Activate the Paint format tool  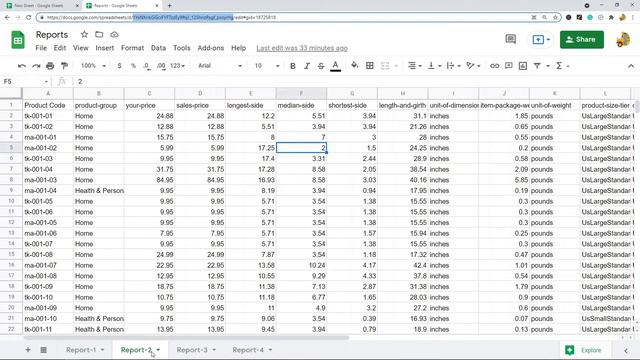tap(64, 66)
